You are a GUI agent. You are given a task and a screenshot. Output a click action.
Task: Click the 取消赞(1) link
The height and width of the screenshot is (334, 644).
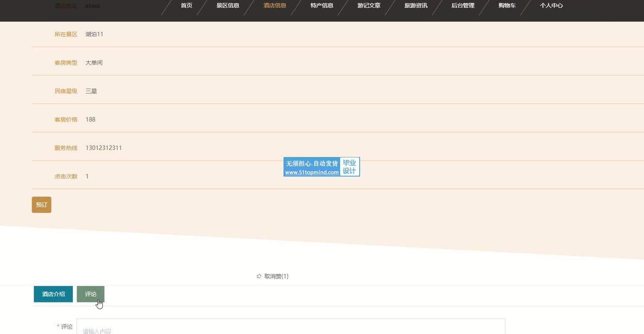[x=276, y=276]
